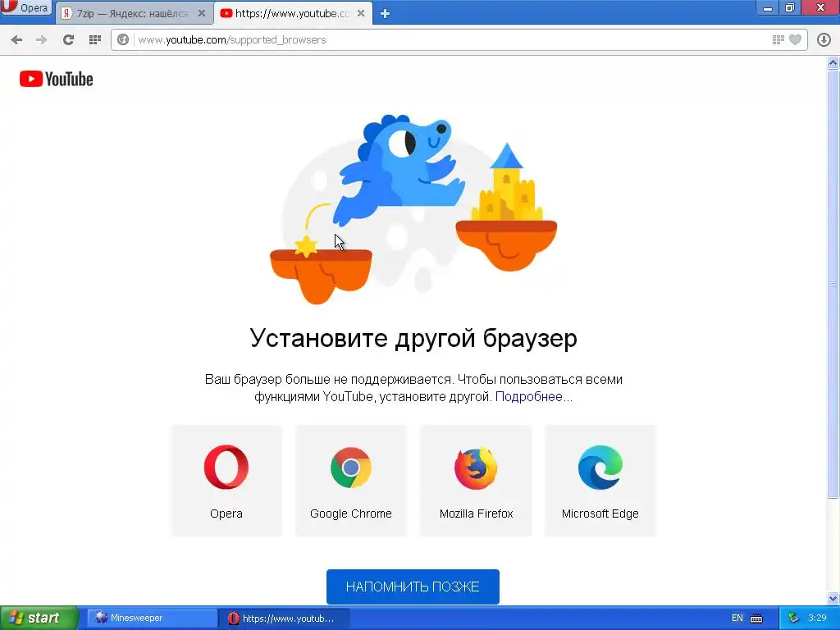Open the Windows start menu
840x630 pixels.
(x=39, y=618)
